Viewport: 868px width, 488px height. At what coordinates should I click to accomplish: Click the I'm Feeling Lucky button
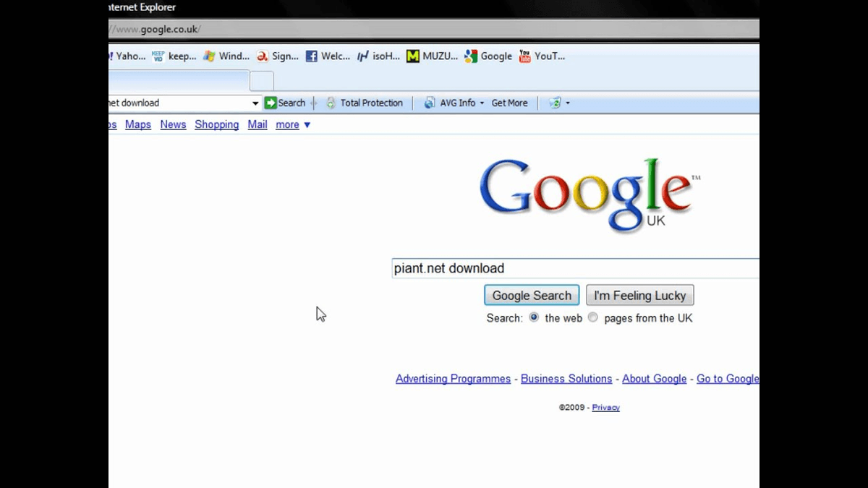pyautogui.click(x=640, y=295)
